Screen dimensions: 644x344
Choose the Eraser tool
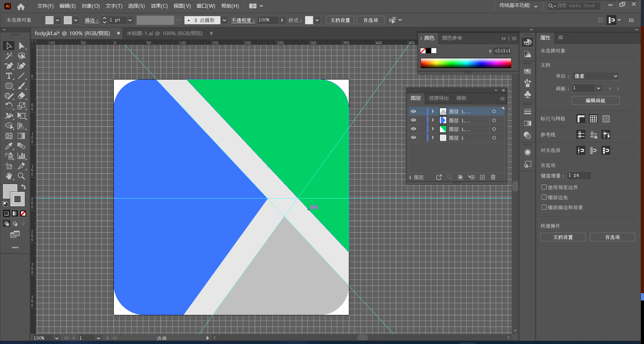pyautogui.click(x=22, y=96)
